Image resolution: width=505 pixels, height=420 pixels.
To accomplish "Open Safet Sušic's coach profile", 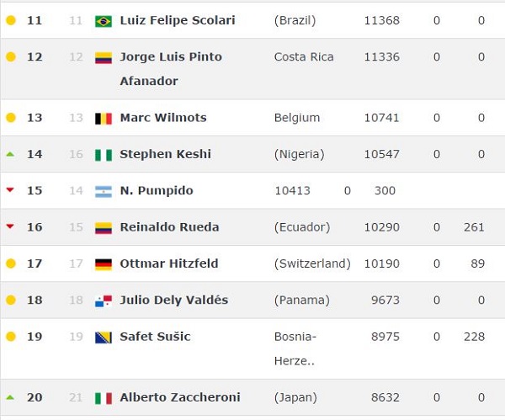I will [155, 337].
